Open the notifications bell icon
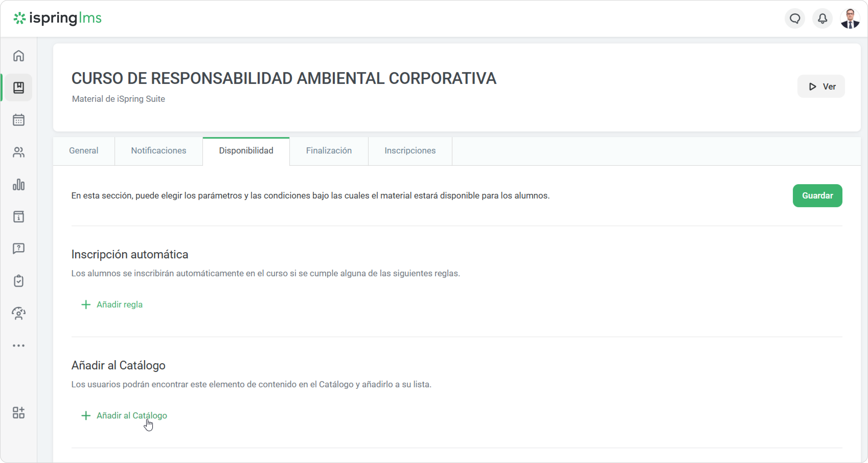Image resolution: width=868 pixels, height=463 pixels. (x=823, y=19)
